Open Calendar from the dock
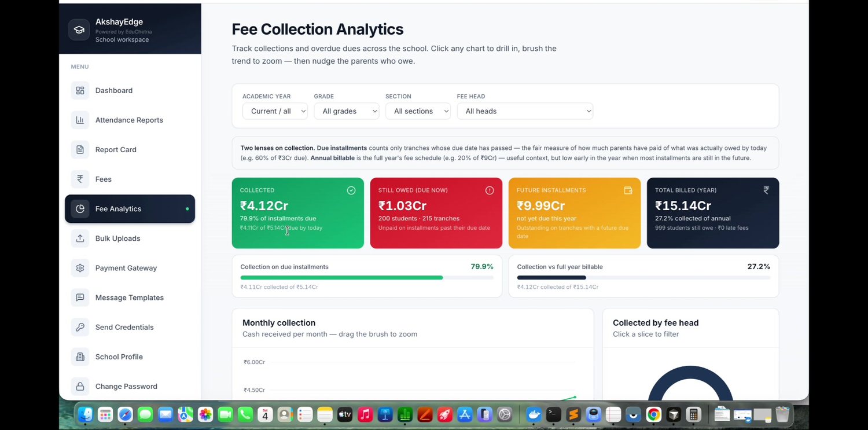868x430 pixels. point(265,414)
